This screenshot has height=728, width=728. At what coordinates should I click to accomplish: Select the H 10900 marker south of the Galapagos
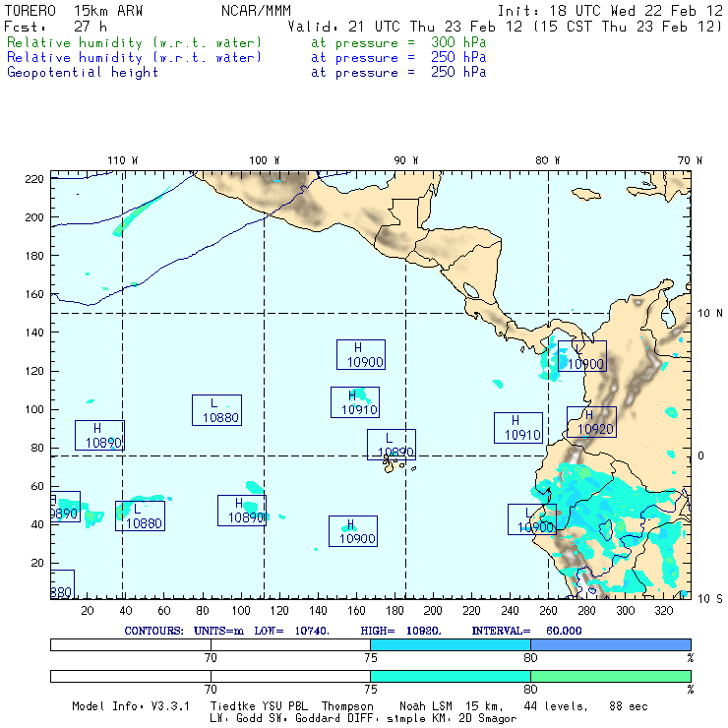(x=353, y=531)
